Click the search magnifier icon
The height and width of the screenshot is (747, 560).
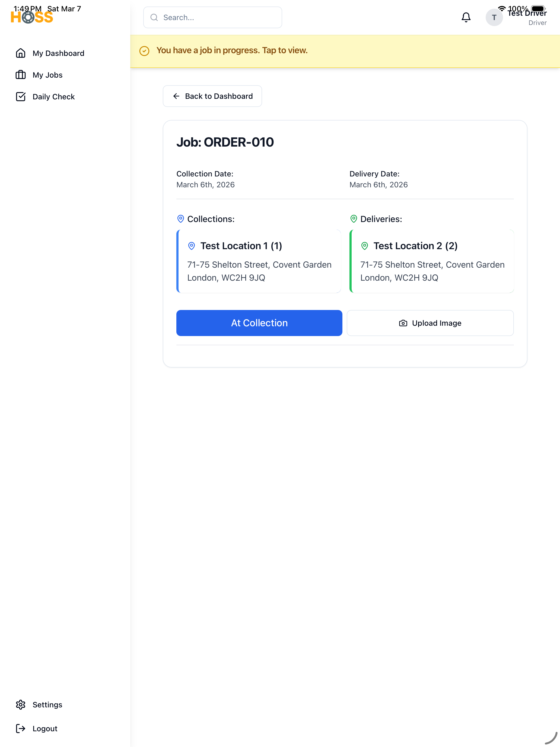tap(154, 17)
